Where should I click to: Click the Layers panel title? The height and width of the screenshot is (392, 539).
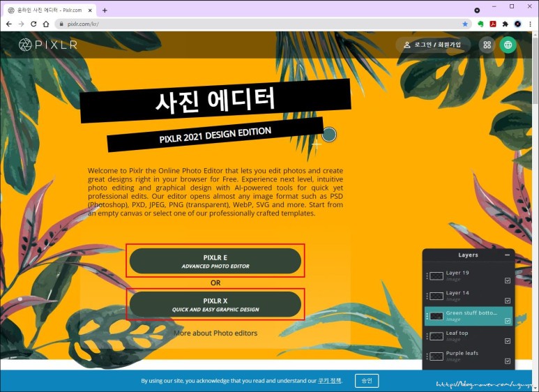click(468, 255)
